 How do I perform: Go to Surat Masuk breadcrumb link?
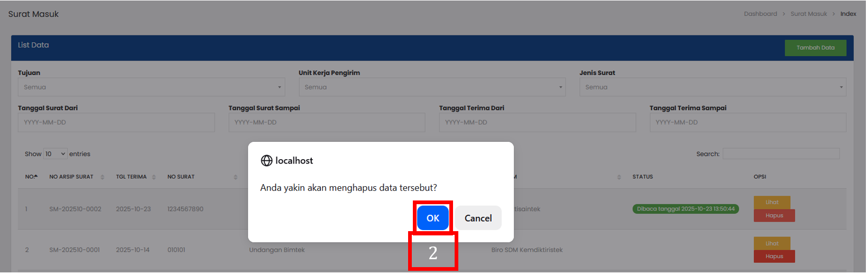pos(808,14)
